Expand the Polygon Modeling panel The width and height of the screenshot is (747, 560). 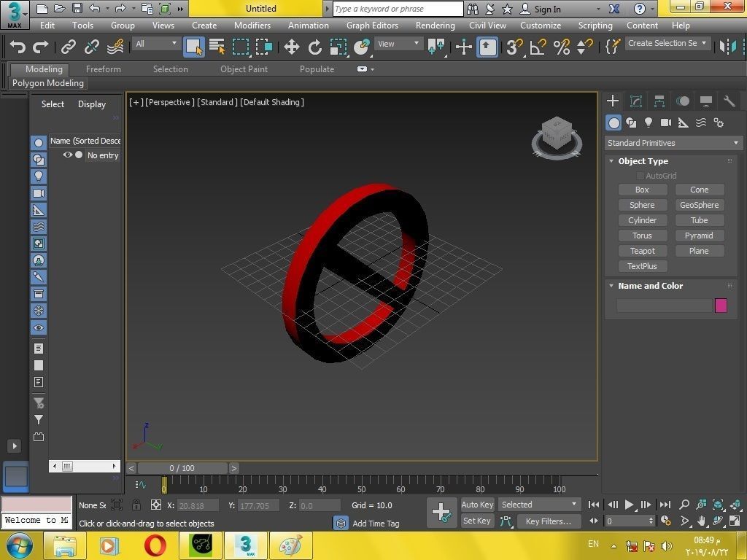point(48,83)
